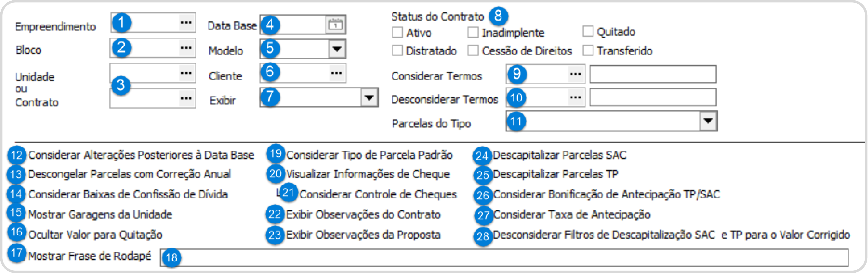Open the Empreendimento lookup ellipsis button
This screenshot has height=274, width=868.
tap(186, 23)
